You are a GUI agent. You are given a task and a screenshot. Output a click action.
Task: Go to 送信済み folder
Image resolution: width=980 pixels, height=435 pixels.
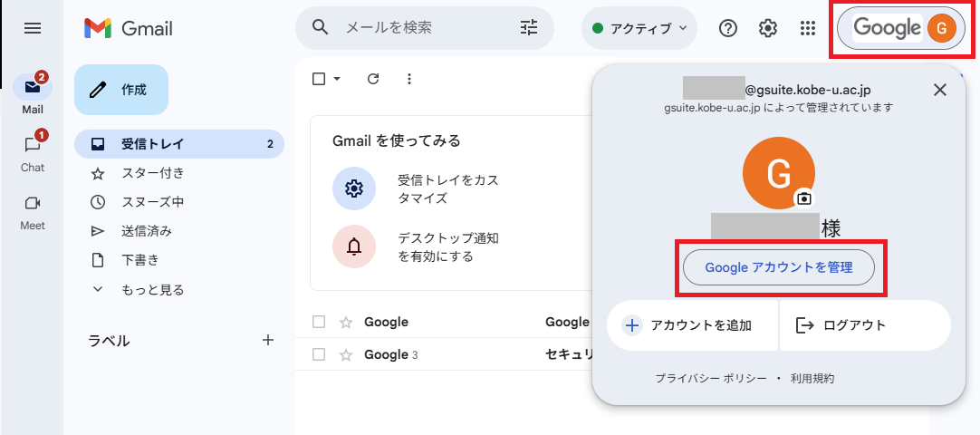click(147, 231)
